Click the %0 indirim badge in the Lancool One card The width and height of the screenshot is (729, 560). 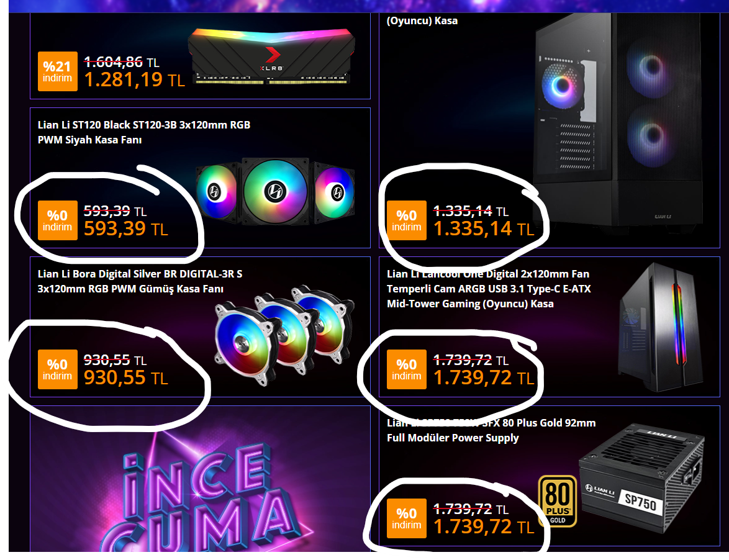click(x=407, y=369)
